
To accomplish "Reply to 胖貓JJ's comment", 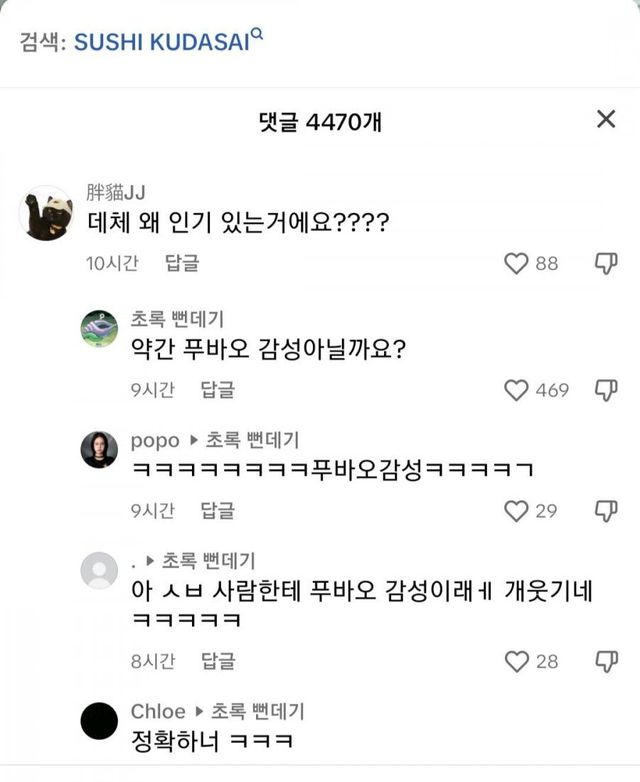I will point(182,263).
